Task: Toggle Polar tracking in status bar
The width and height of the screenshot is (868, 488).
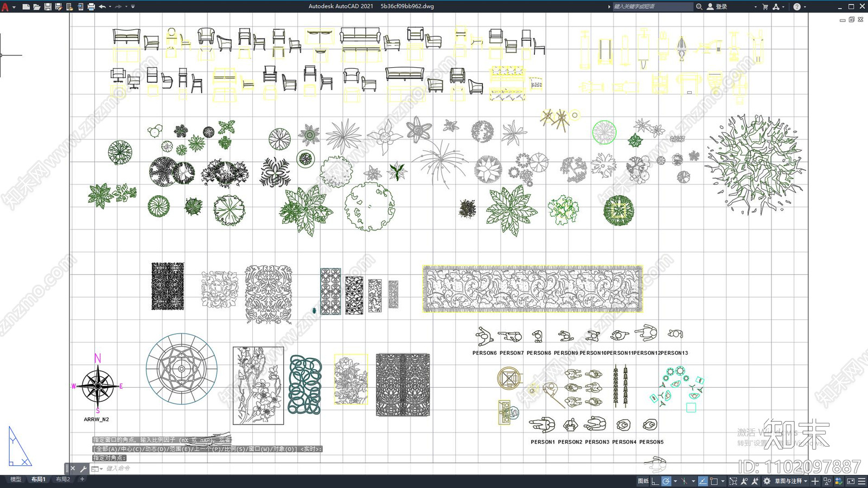Action: [x=666, y=481]
